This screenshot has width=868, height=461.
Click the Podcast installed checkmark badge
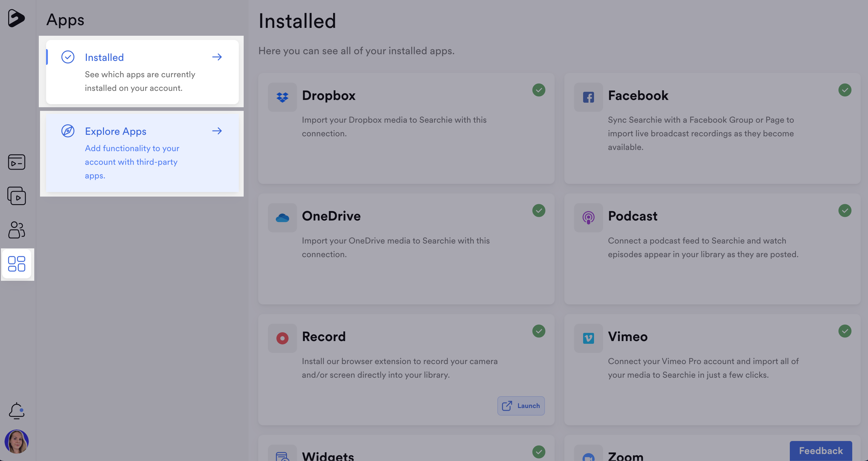point(845,211)
